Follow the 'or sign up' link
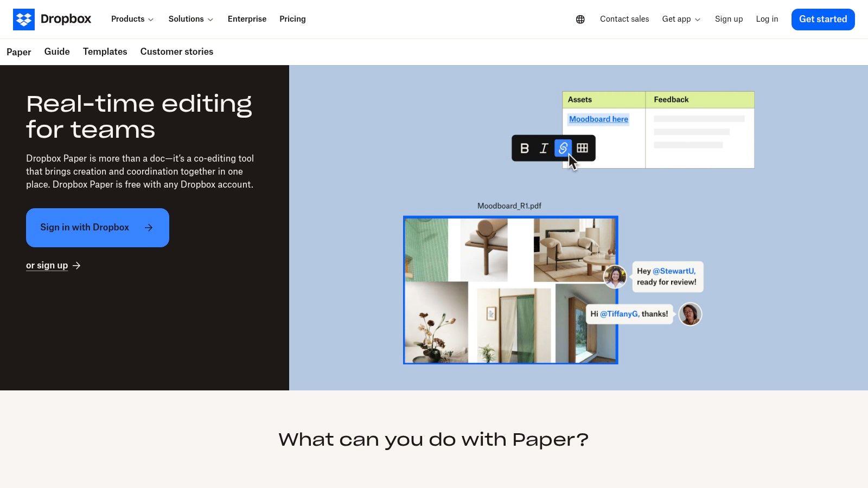Image resolution: width=868 pixels, height=488 pixels. (47, 265)
